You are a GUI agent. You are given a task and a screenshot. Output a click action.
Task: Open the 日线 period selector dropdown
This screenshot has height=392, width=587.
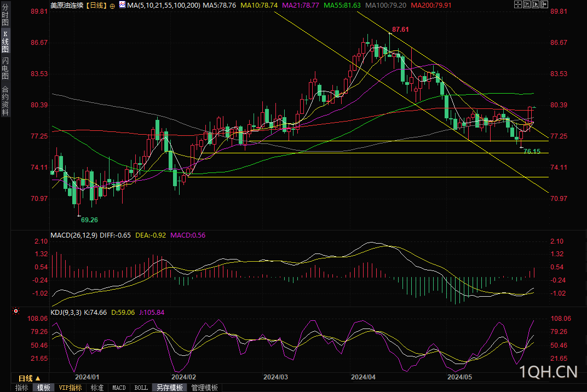30,378
